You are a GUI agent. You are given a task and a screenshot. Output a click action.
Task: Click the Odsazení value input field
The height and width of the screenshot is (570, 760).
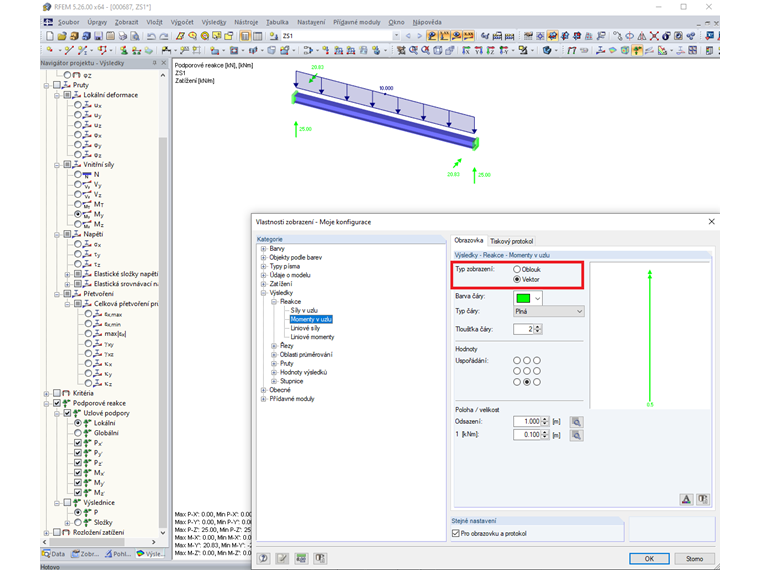[527, 422]
